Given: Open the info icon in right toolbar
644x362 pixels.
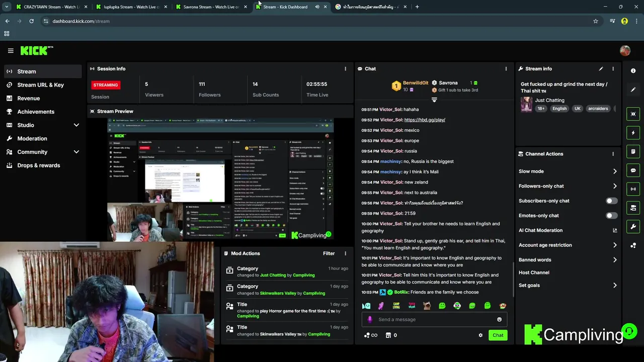Looking at the screenshot, I should [633, 71].
